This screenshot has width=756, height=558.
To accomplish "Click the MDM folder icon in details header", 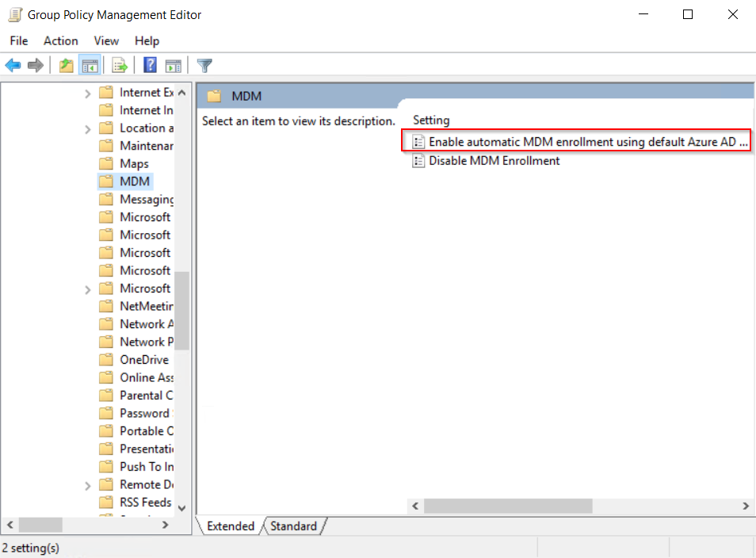I will point(214,97).
